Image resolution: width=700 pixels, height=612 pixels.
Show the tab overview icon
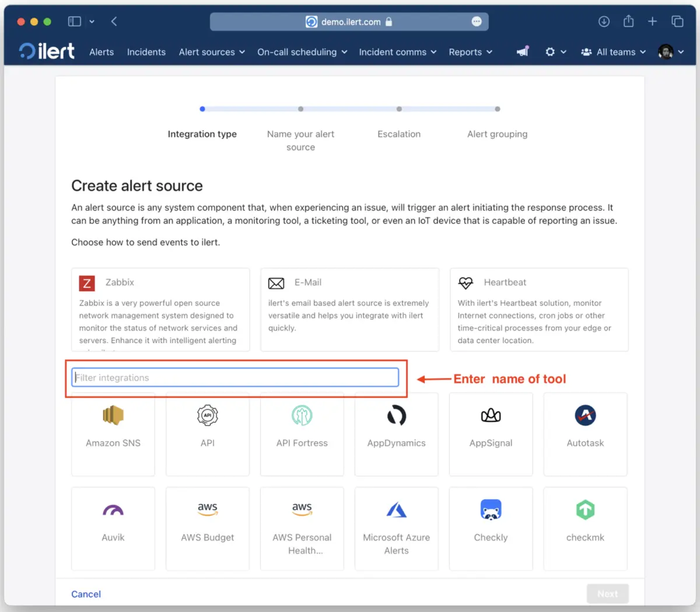tap(677, 22)
